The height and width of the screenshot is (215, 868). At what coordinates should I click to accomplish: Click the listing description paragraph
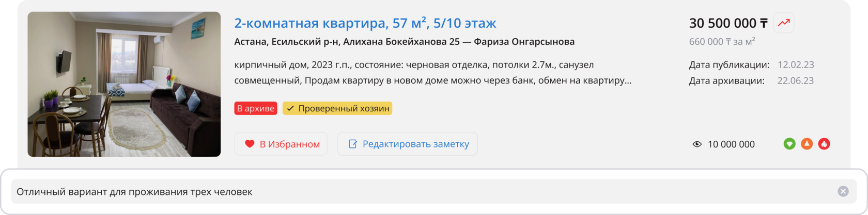(x=433, y=73)
